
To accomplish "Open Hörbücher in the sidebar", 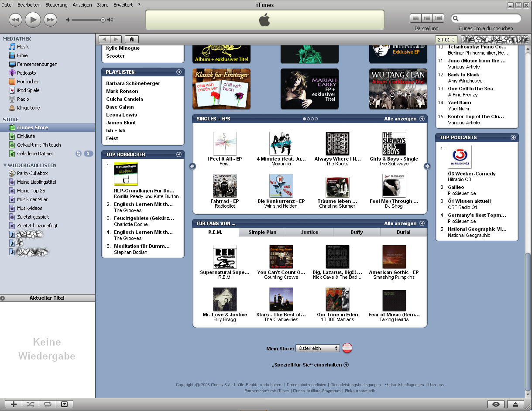I will point(28,82).
